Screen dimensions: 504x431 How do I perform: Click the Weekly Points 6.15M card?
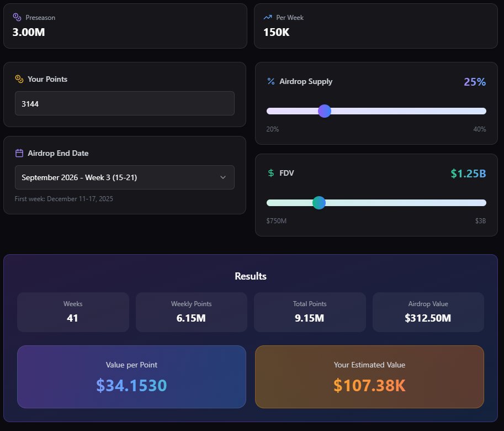tap(191, 312)
